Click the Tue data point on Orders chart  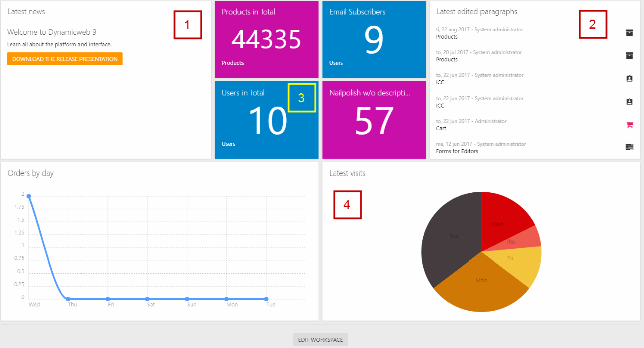pyautogui.click(x=266, y=299)
